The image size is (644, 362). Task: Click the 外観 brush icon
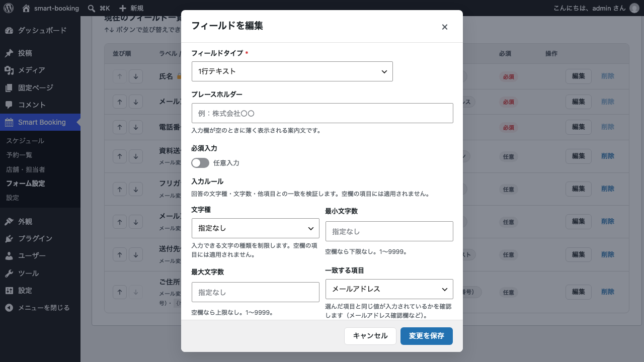coord(9,221)
